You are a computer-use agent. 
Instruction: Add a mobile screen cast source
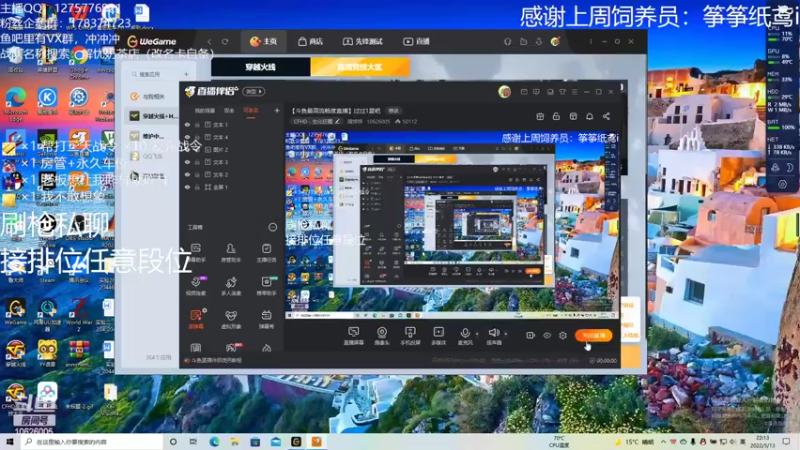tap(410, 336)
